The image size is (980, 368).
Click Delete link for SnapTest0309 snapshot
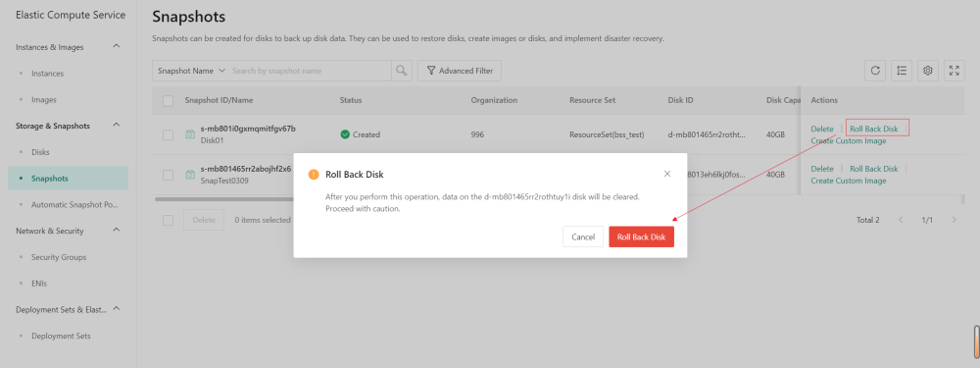822,169
